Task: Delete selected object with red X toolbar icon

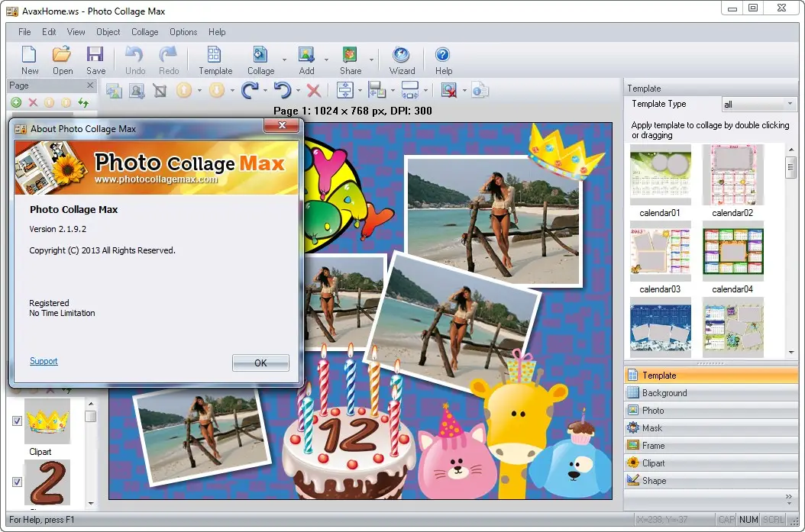Action: (314, 91)
